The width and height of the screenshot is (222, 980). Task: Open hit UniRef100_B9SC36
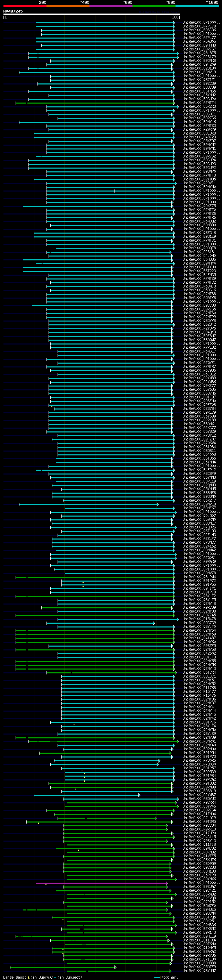pyautogui.click(x=199, y=31)
